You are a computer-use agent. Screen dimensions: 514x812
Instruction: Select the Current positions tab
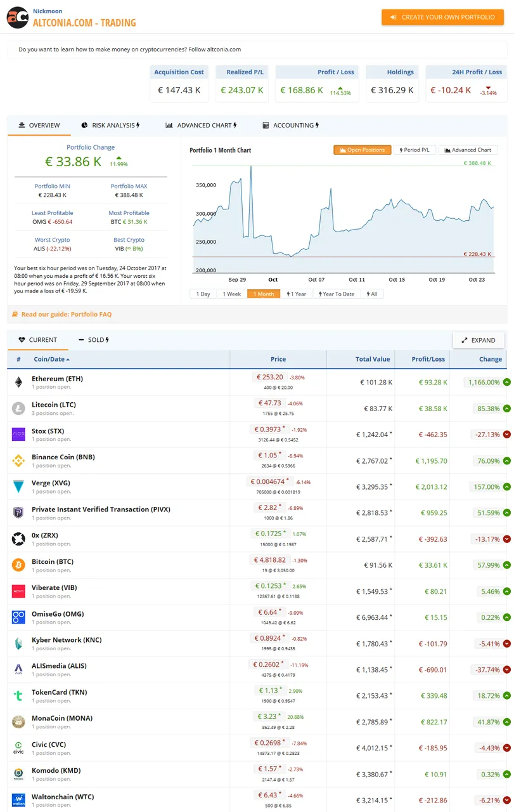(38, 340)
